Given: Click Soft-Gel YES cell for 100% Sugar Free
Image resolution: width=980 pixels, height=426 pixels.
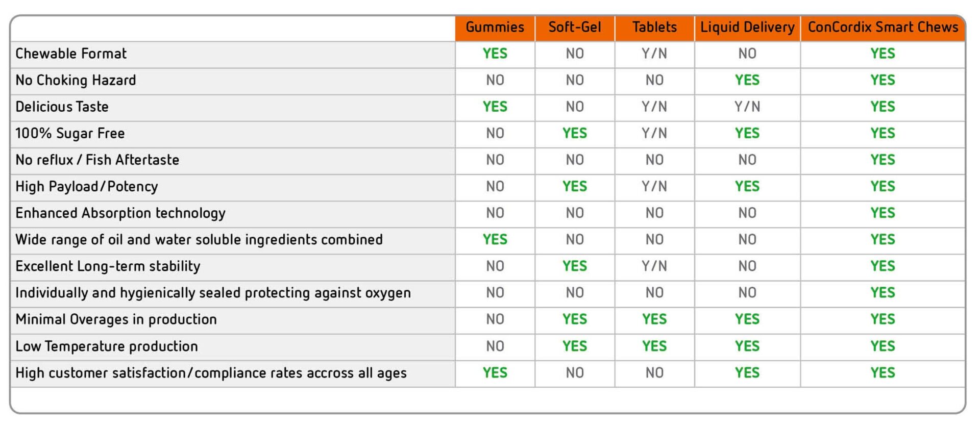Looking at the screenshot, I should point(575,133).
